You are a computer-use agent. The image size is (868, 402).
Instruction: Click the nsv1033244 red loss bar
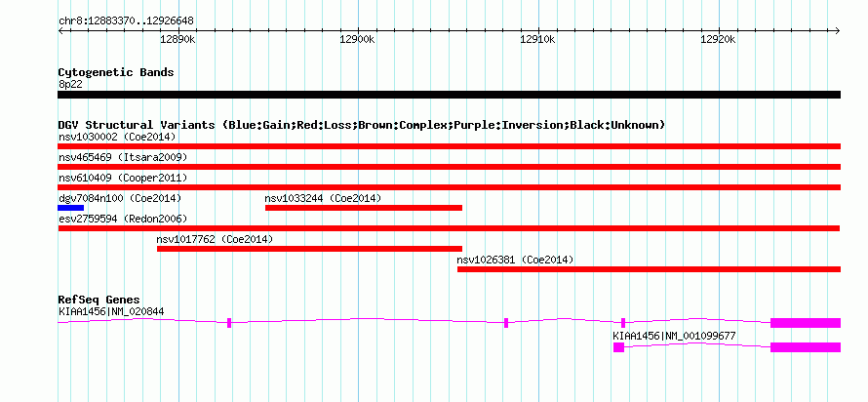pyautogui.click(x=364, y=208)
